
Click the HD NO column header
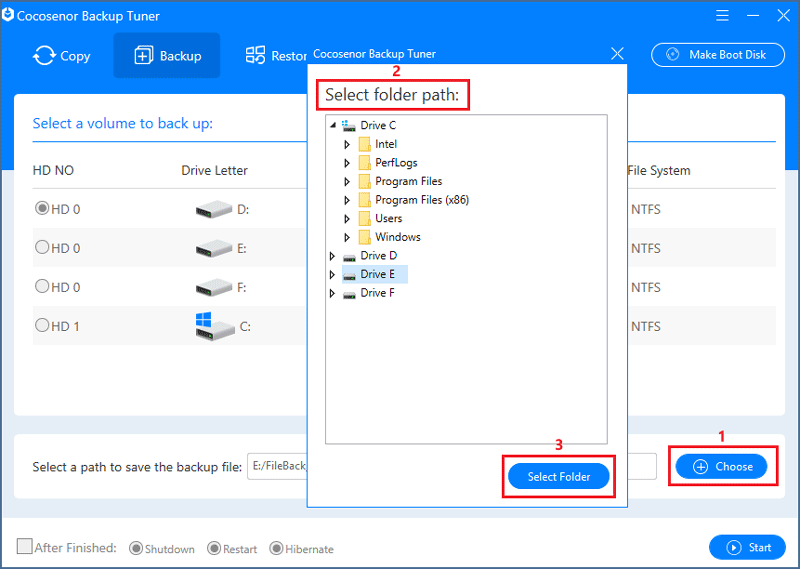pos(53,170)
